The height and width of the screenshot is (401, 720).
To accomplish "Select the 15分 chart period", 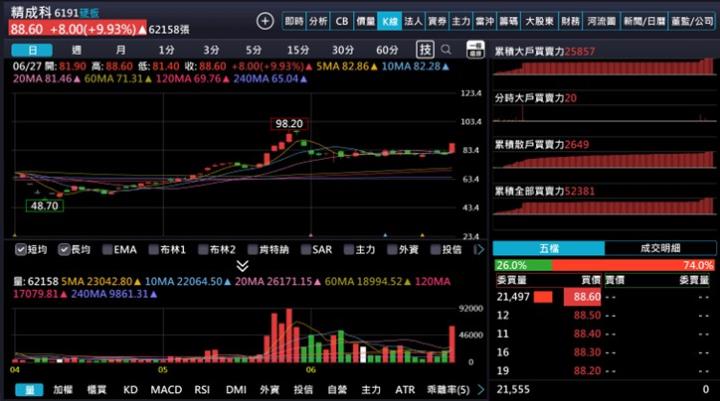I will tap(298, 50).
